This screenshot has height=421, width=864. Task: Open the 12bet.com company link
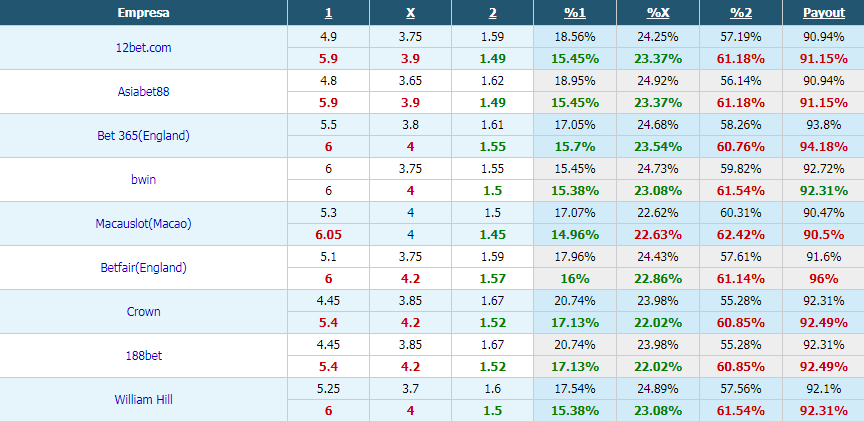143,47
